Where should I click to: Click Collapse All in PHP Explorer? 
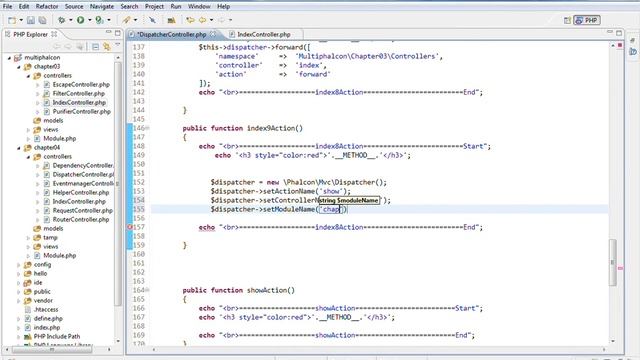click(96, 47)
